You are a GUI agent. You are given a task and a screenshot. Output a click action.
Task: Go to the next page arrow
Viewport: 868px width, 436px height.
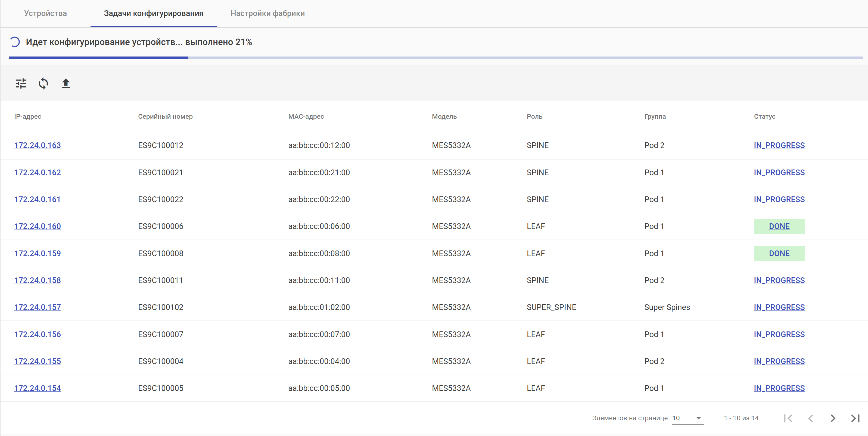click(x=833, y=418)
